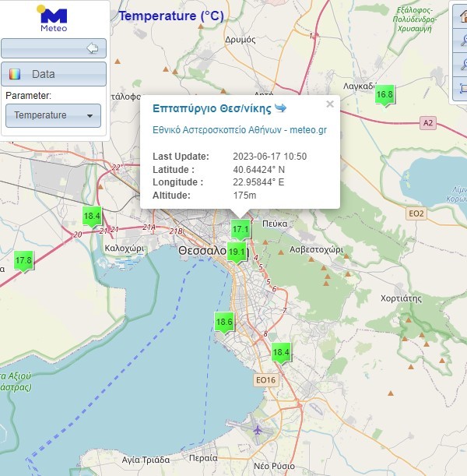Click the Πεύκα place label
This screenshot has width=467, height=476.
pyautogui.click(x=275, y=224)
